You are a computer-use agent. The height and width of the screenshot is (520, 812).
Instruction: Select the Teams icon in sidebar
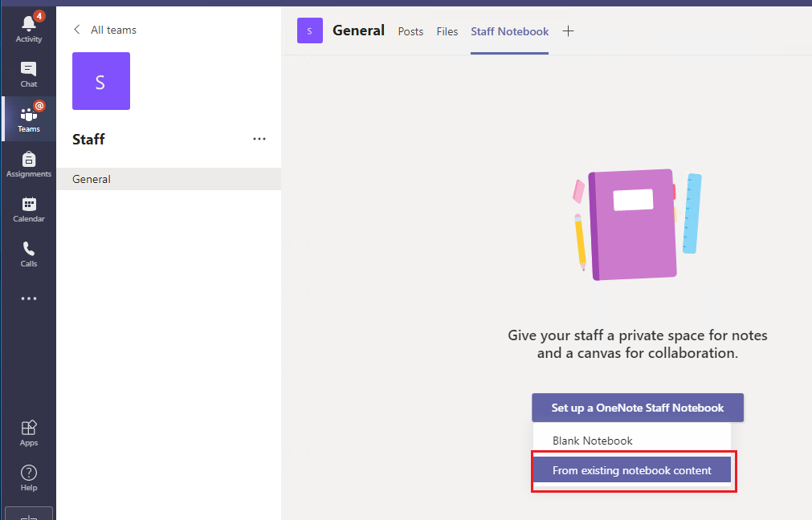tap(28, 119)
